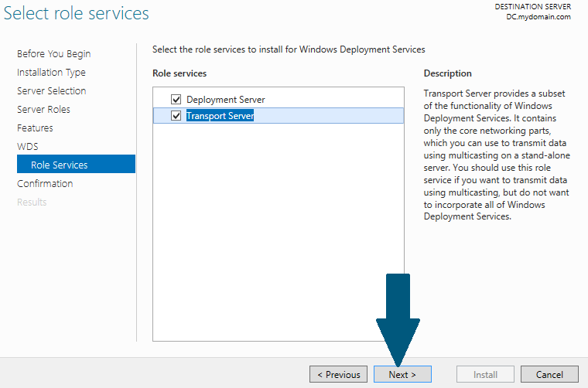Continue with the Next button
Image resolution: width=588 pixels, height=388 pixels.
click(402, 374)
